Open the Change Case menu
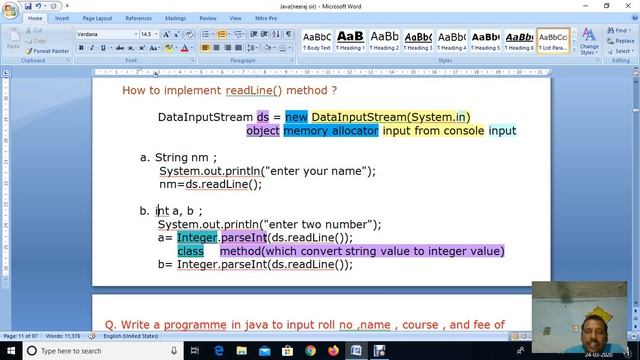This screenshot has width=640, height=360. [x=154, y=48]
